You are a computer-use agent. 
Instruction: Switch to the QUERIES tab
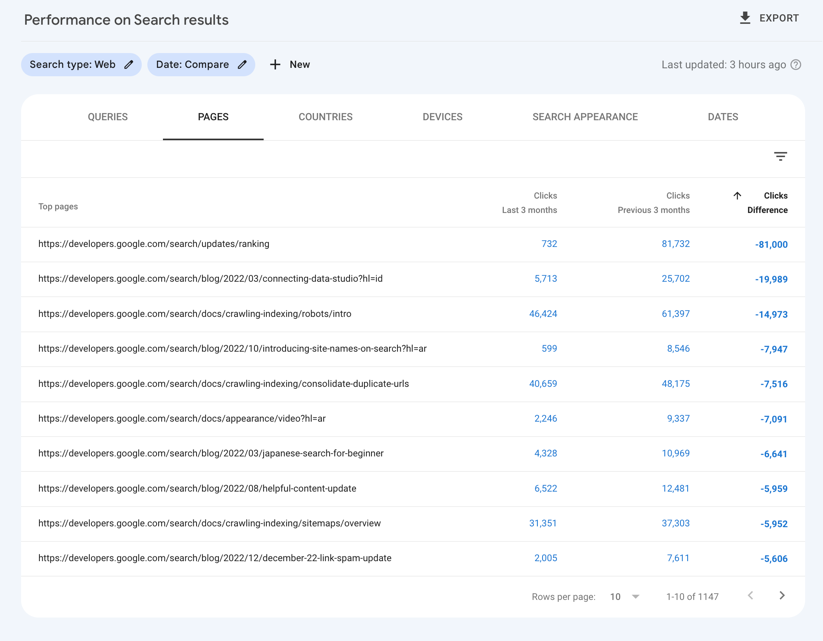coord(107,116)
